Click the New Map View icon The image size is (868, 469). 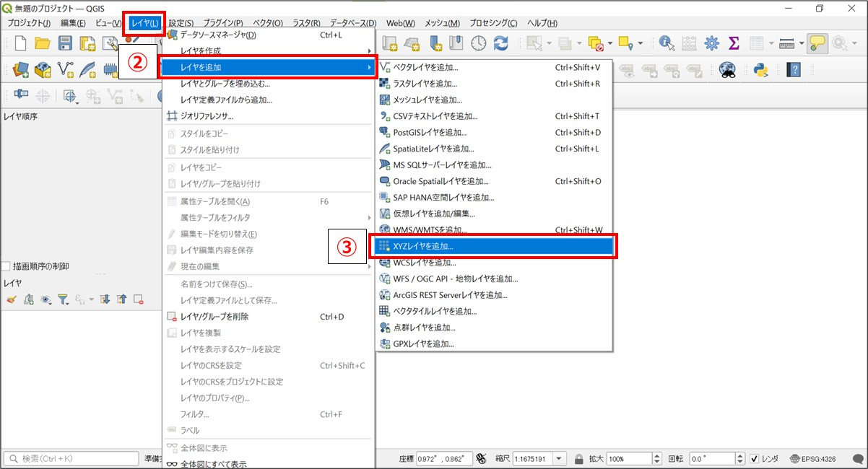click(x=391, y=43)
